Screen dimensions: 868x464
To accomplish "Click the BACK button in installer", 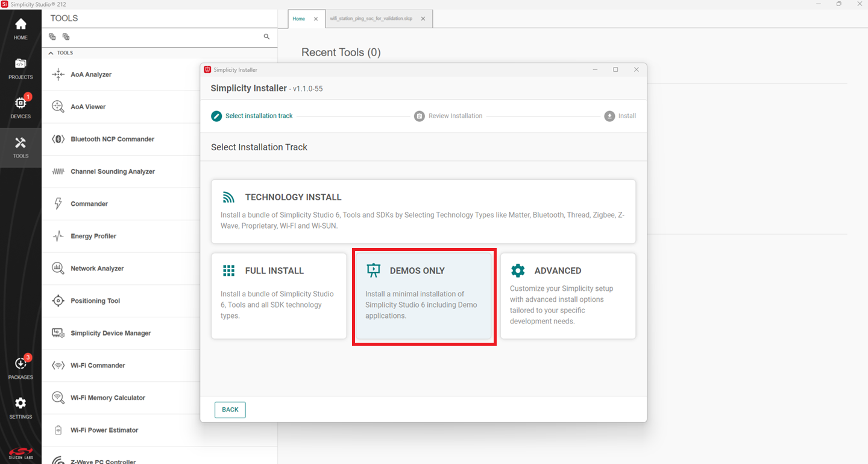I will [x=230, y=410].
